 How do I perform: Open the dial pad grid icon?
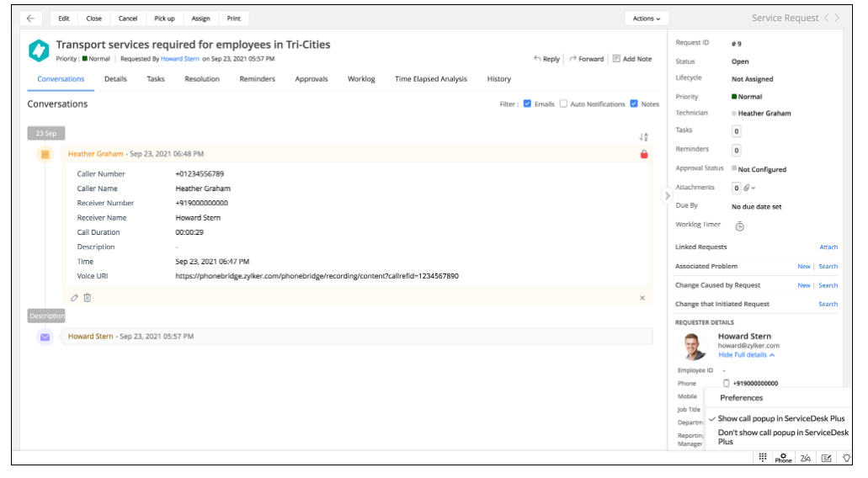pos(762,457)
